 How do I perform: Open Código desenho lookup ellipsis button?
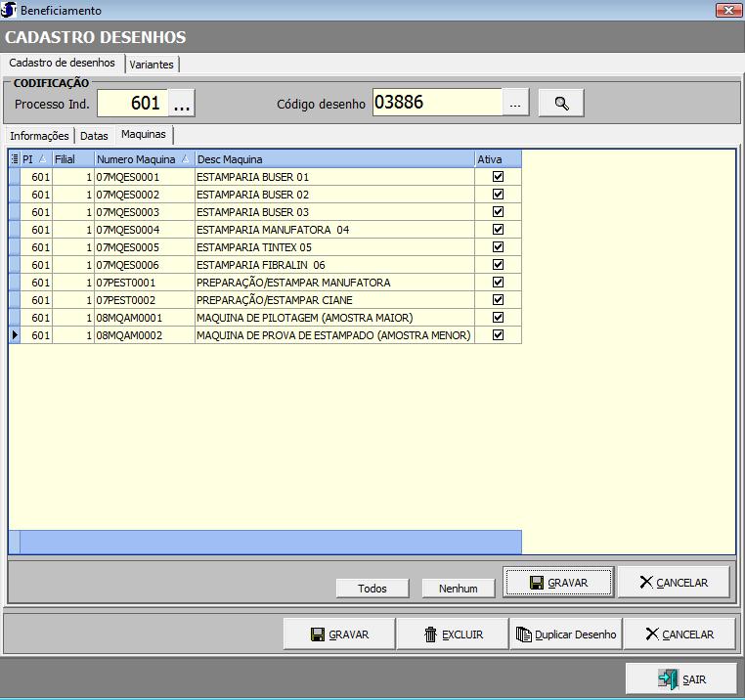tap(516, 103)
